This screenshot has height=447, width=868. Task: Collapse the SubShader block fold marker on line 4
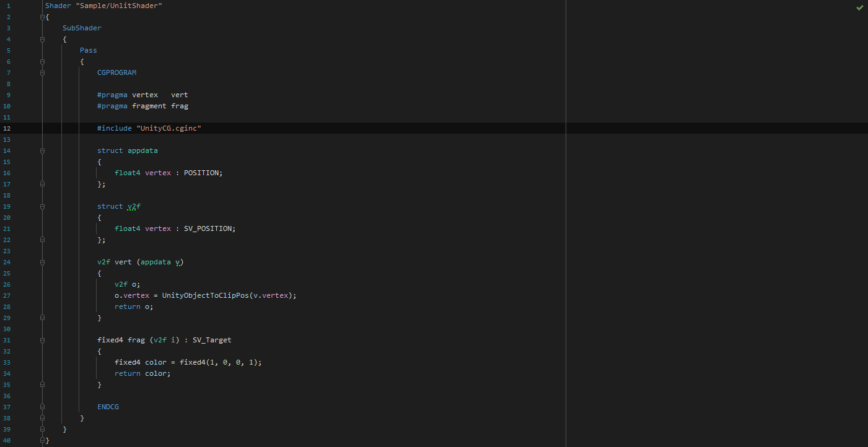[42, 39]
